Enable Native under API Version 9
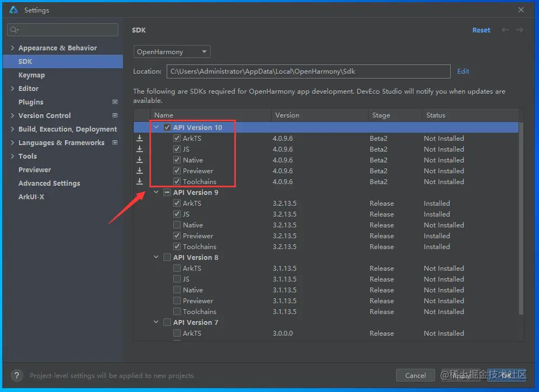Image resolution: width=539 pixels, height=392 pixels. [176, 225]
